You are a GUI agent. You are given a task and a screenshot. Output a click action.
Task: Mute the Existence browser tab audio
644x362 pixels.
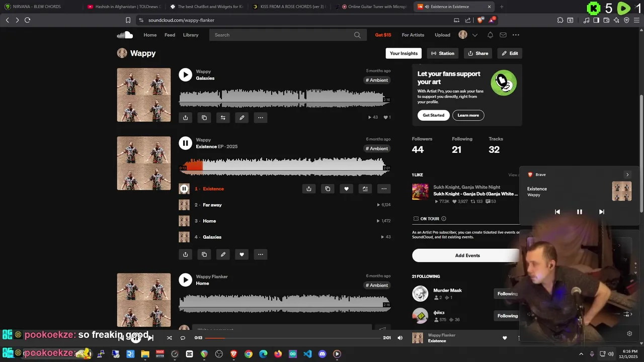click(x=427, y=7)
